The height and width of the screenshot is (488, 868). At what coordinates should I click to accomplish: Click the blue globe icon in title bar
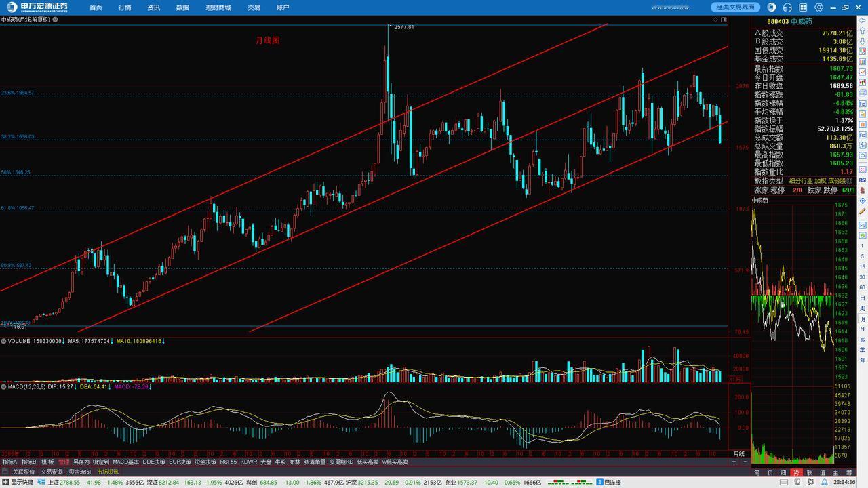point(772,7)
